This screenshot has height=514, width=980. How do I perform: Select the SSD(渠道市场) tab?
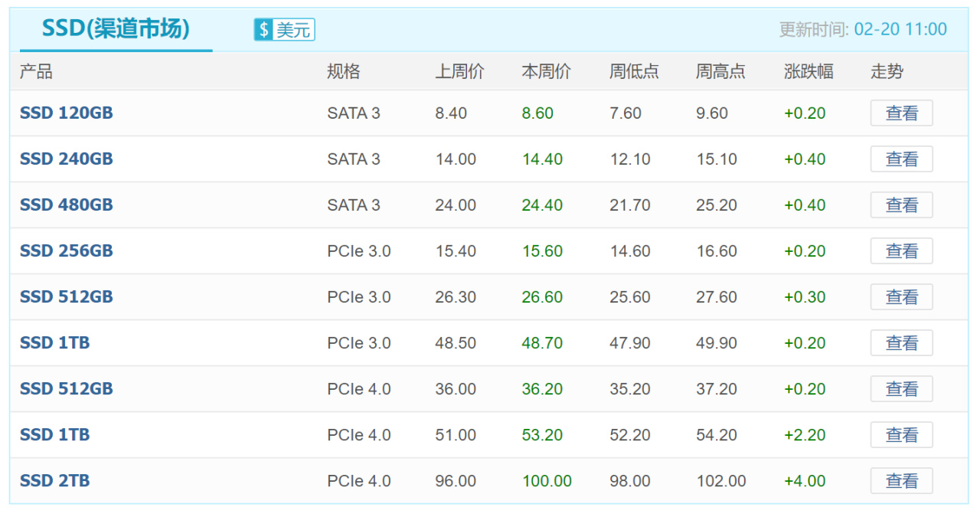coord(116,29)
